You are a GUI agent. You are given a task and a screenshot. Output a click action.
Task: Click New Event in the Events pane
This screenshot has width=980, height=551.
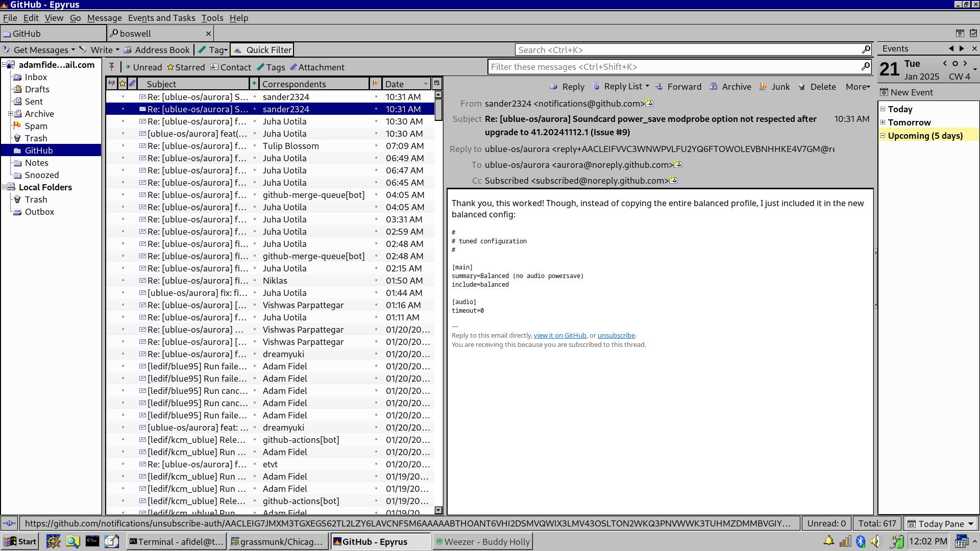pyautogui.click(x=906, y=92)
